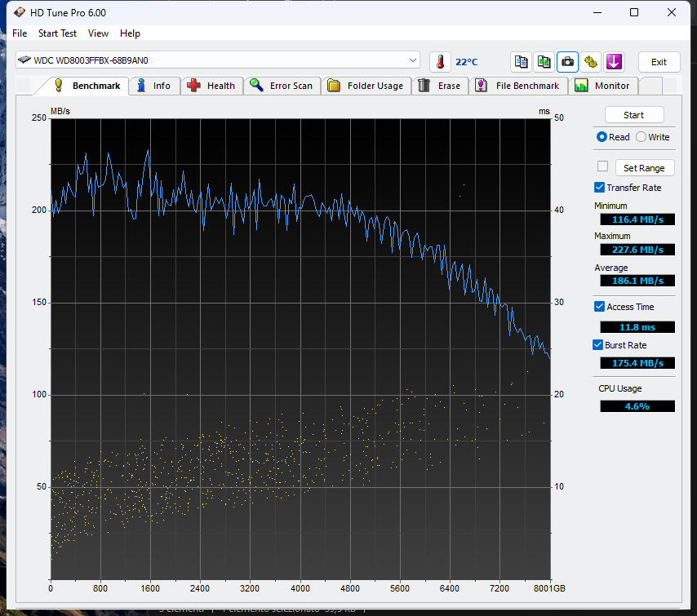This screenshot has width=697, height=616.
Task: Open the Start Test menu
Action: point(57,33)
